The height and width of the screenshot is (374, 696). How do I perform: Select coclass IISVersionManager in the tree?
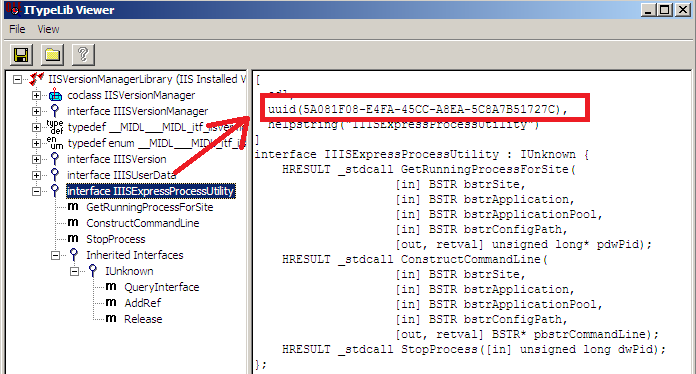pos(131,95)
